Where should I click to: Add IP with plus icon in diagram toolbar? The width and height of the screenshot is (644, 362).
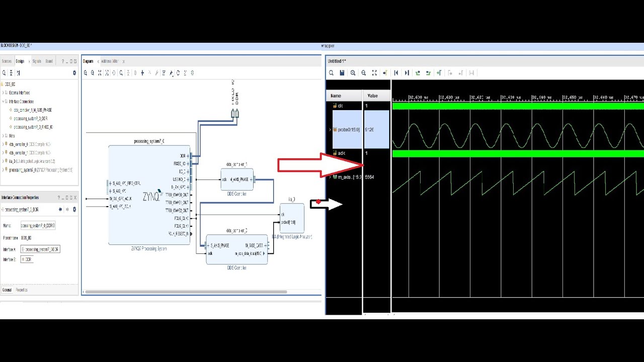[x=142, y=73]
